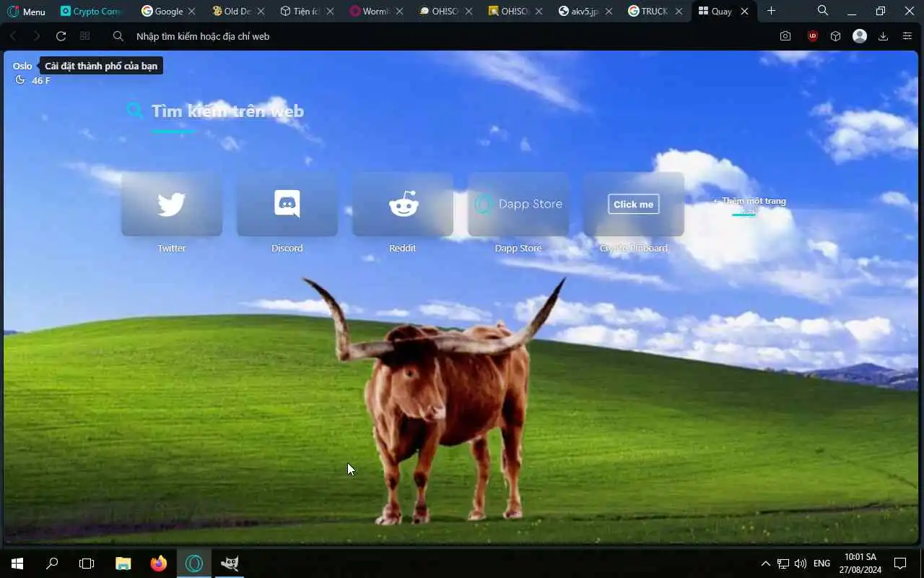Screen dimensions: 924x578
Task: Open the Opera Menu button
Action: (x=27, y=12)
